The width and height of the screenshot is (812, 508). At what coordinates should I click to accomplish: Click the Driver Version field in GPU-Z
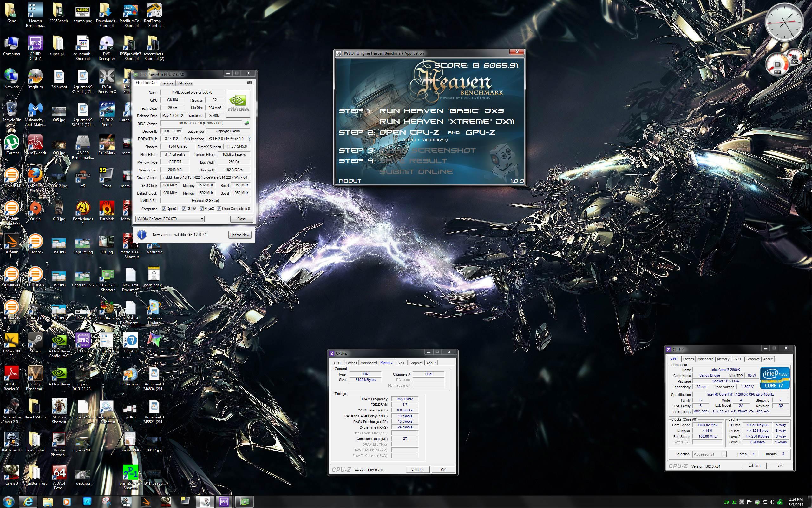point(205,178)
